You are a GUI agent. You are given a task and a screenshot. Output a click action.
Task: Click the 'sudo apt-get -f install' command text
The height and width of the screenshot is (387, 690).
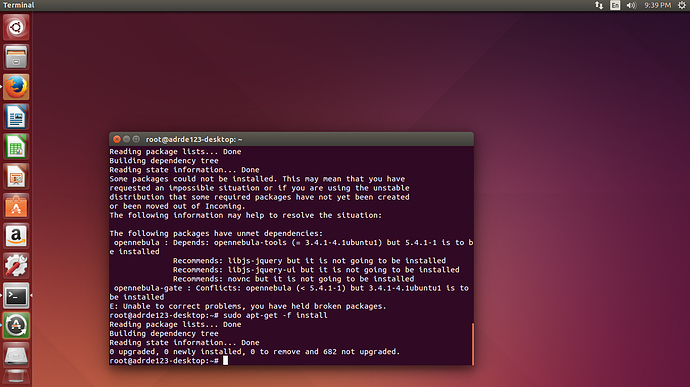click(x=275, y=315)
